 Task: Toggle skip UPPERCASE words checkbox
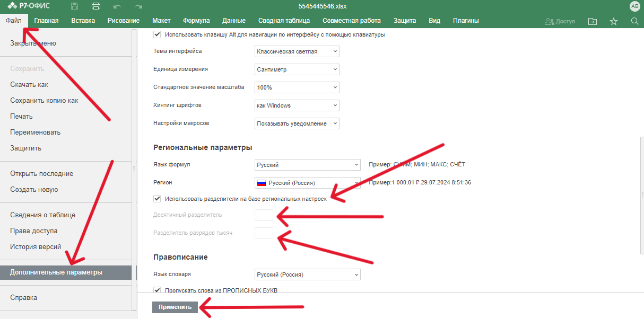(x=157, y=290)
